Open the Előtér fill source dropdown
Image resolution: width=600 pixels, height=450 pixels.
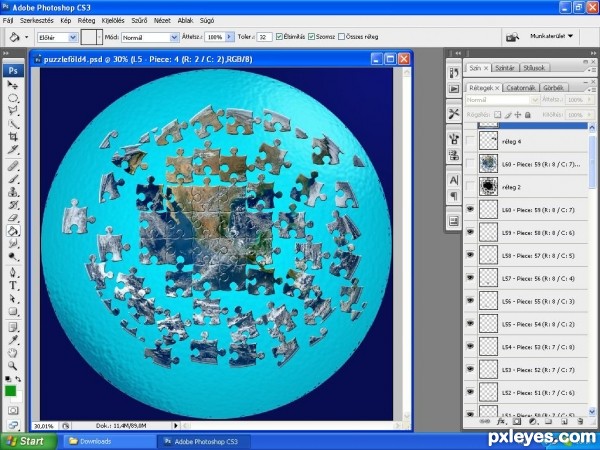pyautogui.click(x=73, y=37)
